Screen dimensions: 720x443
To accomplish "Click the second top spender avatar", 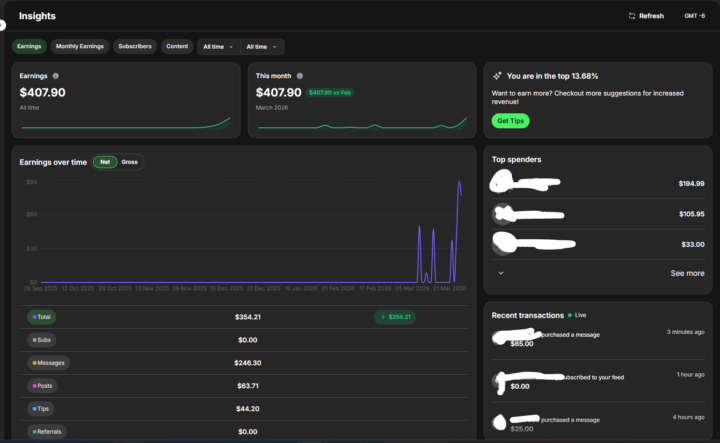I will pyautogui.click(x=502, y=214).
